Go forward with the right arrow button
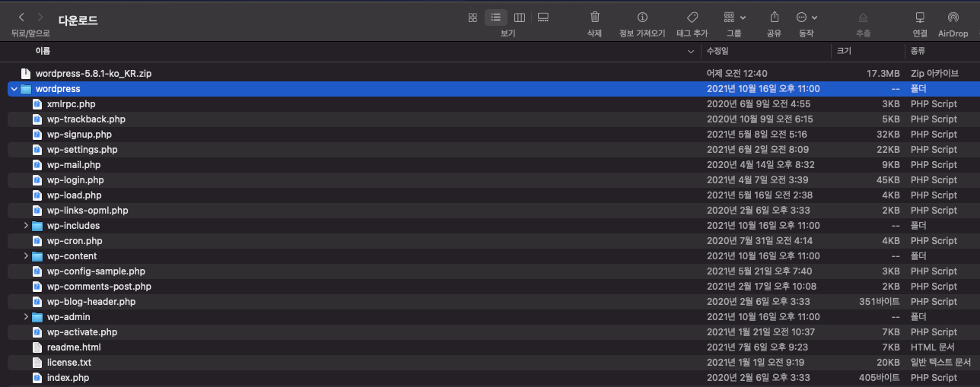This screenshot has height=387, width=980. [40, 17]
